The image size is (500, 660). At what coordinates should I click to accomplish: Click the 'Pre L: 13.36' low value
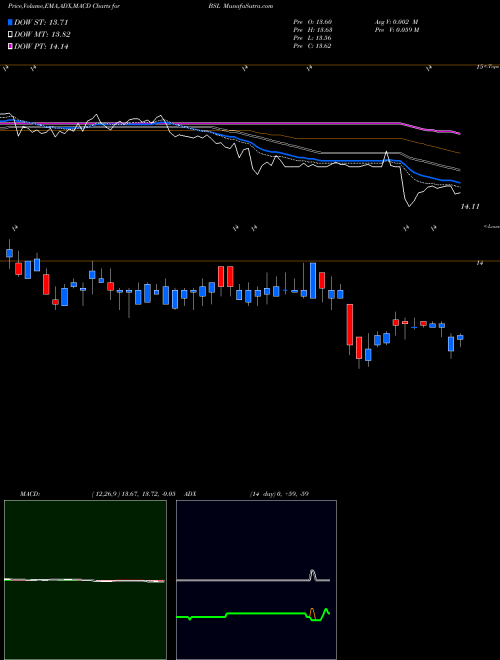click(x=312, y=38)
